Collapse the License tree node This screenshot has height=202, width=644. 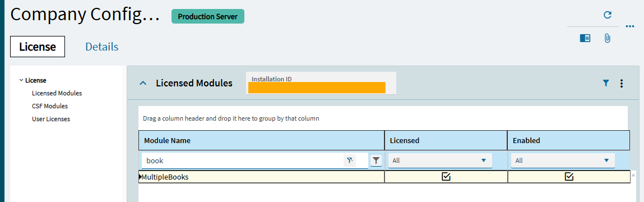(21, 80)
